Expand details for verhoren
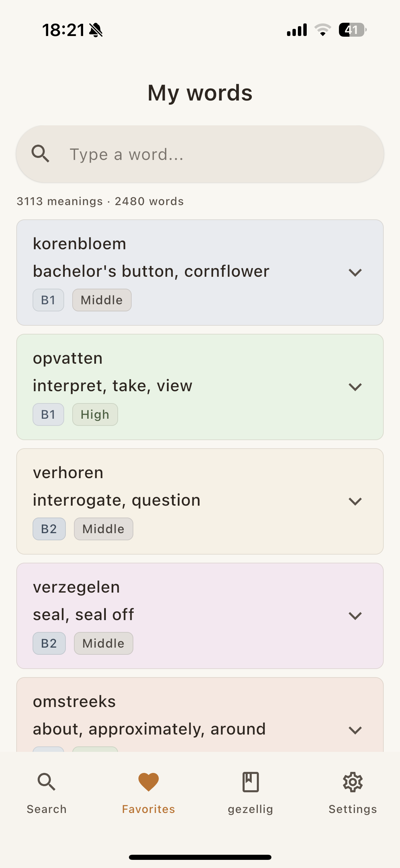The image size is (400, 868). (x=355, y=501)
